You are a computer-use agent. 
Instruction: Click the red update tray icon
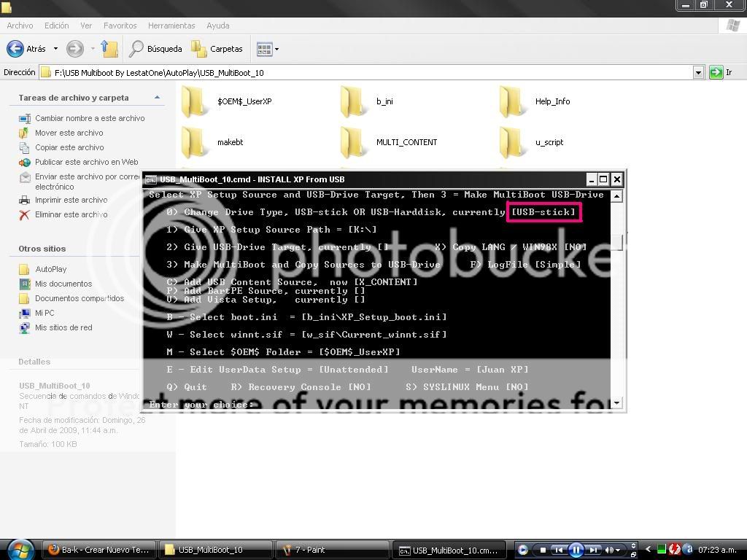coord(674,550)
